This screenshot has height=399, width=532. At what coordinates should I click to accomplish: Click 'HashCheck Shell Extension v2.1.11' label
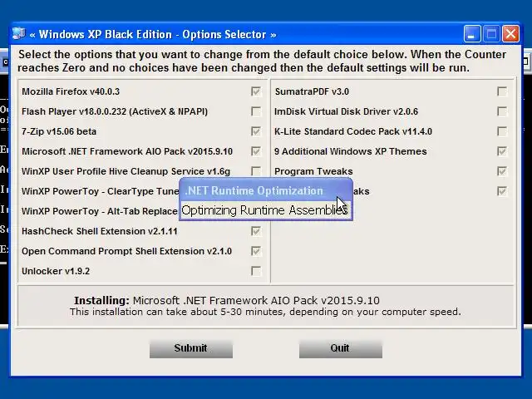click(x=100, y=231)
